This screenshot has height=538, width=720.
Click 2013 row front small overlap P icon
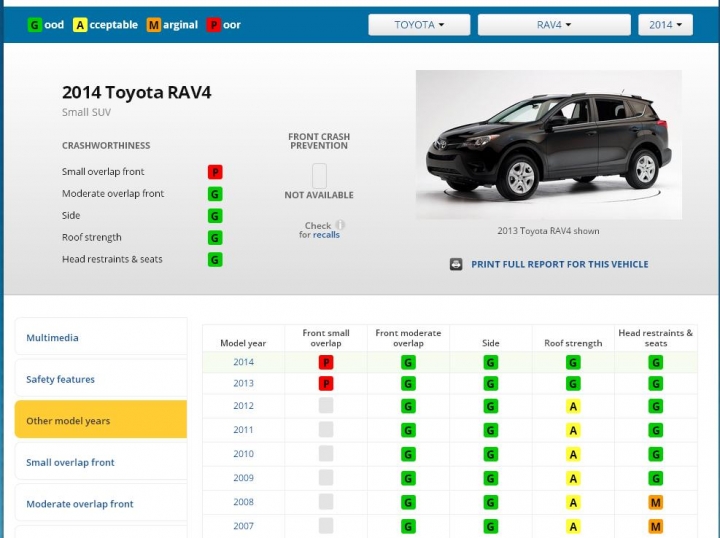[x=326, y=383]
